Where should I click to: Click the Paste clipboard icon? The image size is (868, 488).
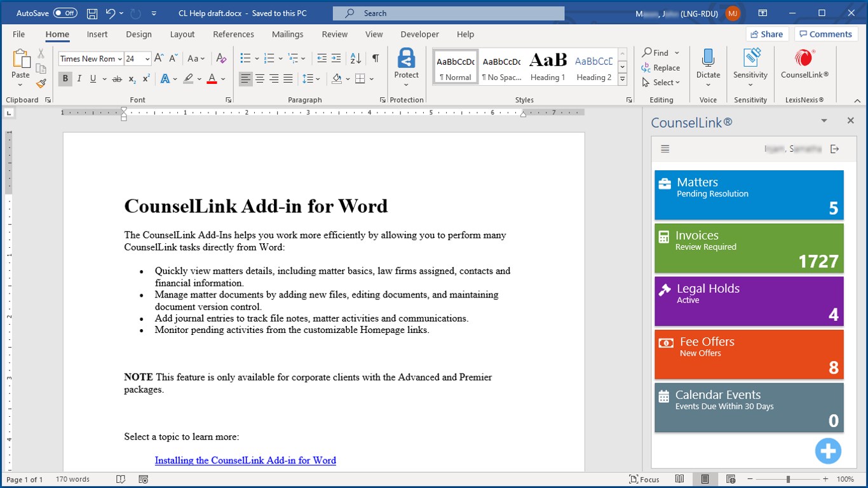pos(20,58)
